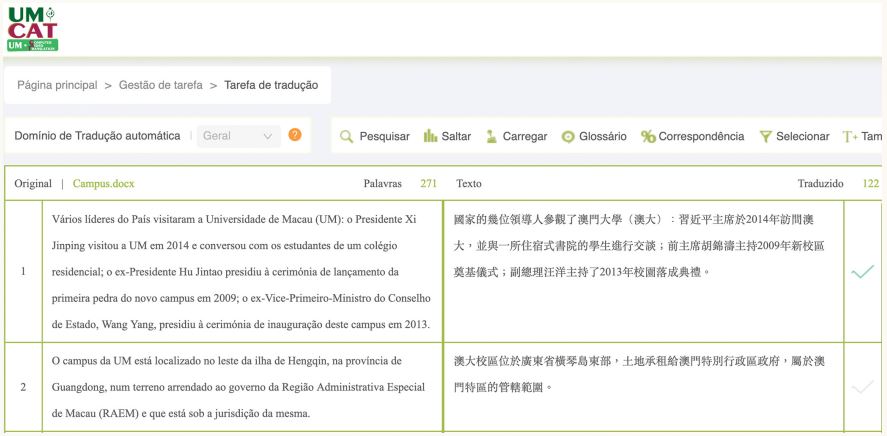Click the Saltar jump icon
887x436 pixels.
point(431,137)
